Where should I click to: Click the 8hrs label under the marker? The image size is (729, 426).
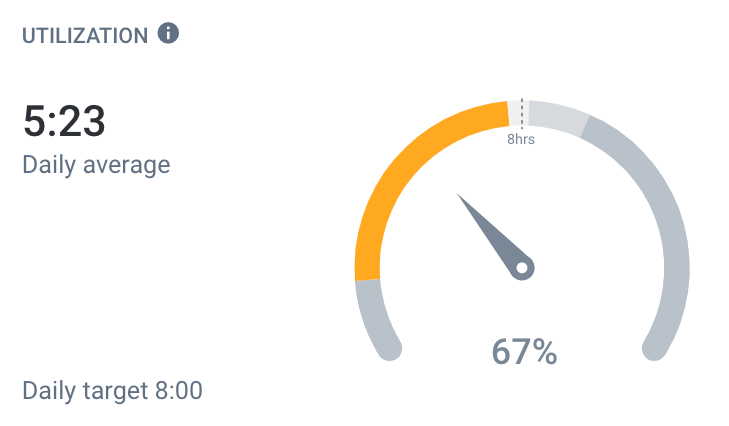tap(521, 139)
